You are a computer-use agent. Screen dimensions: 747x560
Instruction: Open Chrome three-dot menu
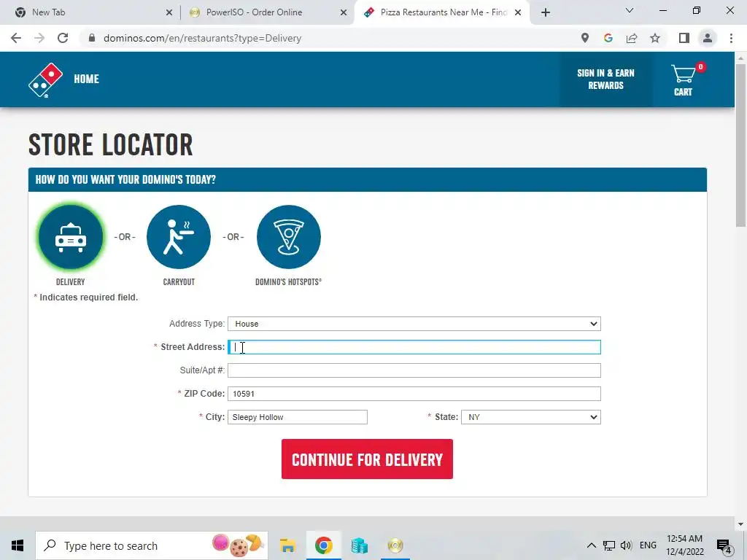(731, 38)
